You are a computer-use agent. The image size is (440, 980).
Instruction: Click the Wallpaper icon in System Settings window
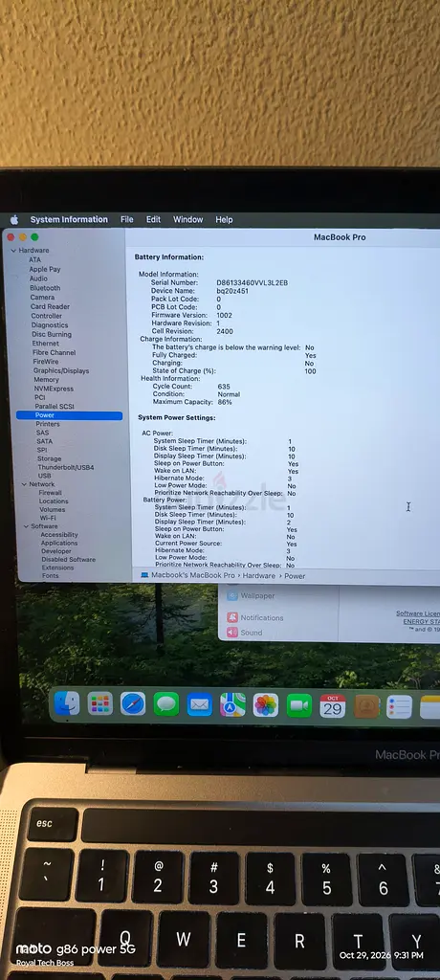[232, 595]
